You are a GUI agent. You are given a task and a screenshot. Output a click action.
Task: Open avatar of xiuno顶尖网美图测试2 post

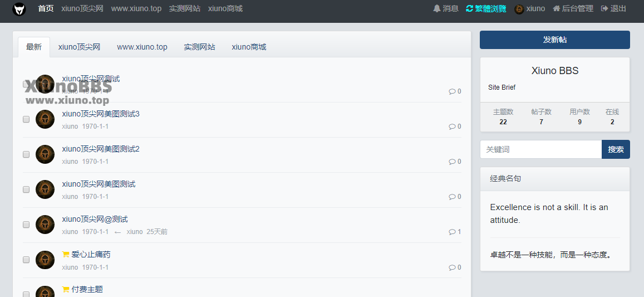coord(45,154)
